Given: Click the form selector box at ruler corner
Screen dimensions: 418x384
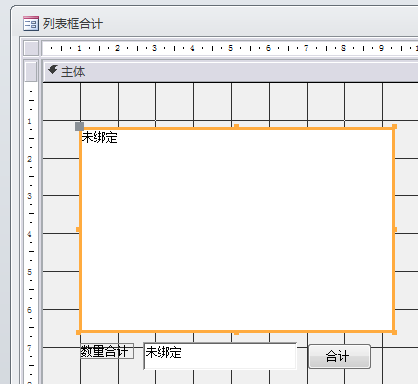Looking at the screenshot, I should click(31, 48).
